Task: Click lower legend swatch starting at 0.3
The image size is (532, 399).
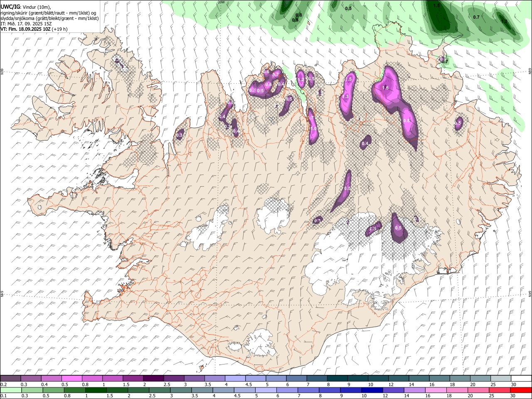Action: [32, 390]
